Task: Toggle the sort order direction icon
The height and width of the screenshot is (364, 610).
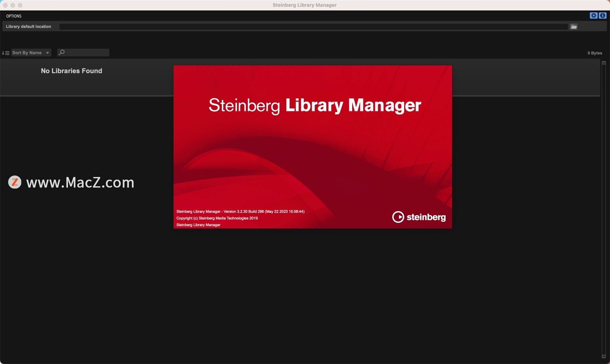Action: [6, 53]
